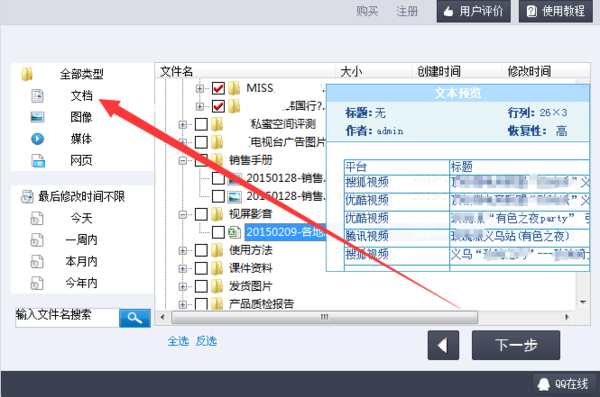The width and height of the screenshot is (600, 397).
Task: Sort by 大小 column header
Action: 373,71
